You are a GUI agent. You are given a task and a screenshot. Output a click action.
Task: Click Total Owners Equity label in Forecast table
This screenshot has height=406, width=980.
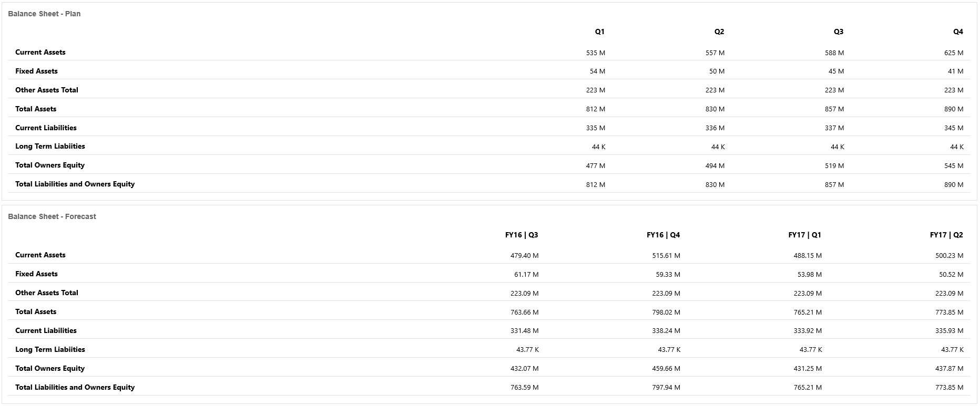[50, 368]
